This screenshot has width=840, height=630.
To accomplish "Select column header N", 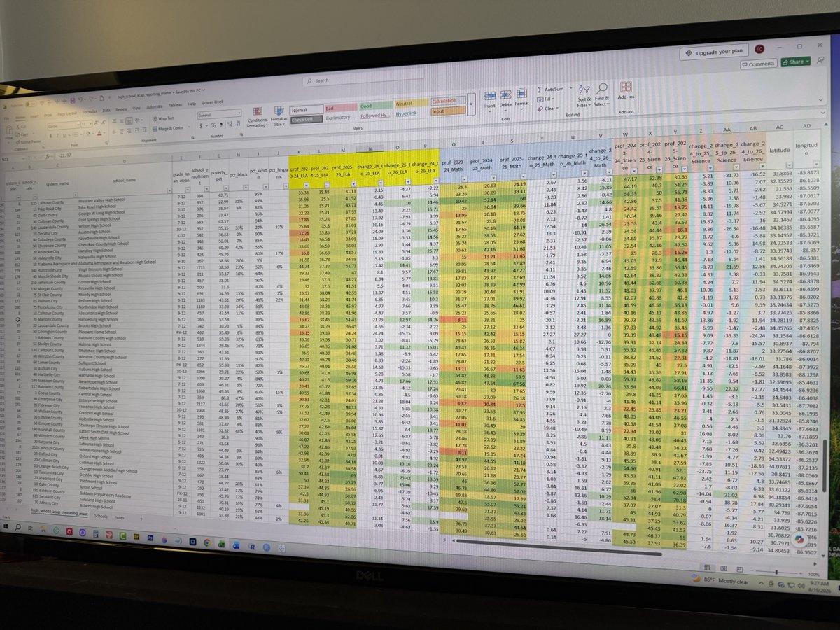I will [x=370, y=148].
